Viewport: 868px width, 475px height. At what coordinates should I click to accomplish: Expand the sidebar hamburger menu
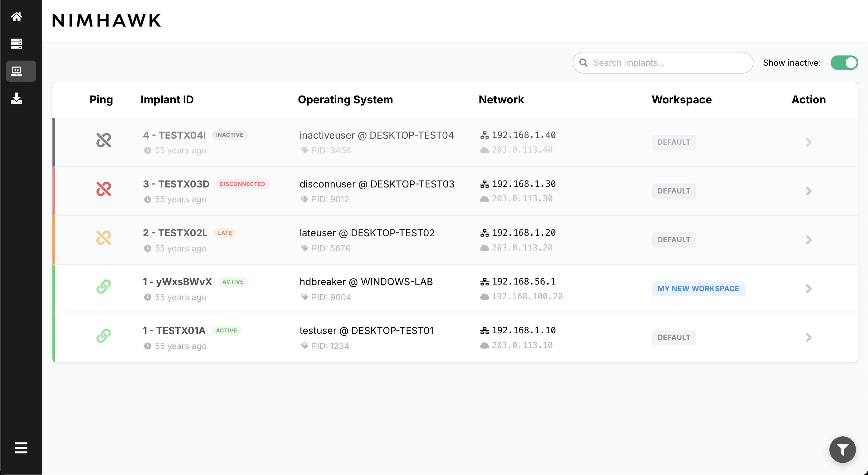coord(21,448)
